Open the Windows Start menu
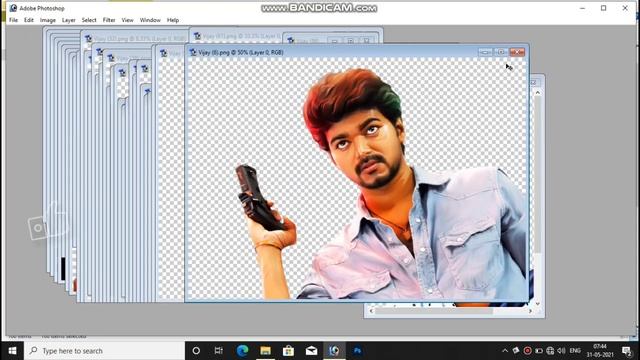 point(12,351)
